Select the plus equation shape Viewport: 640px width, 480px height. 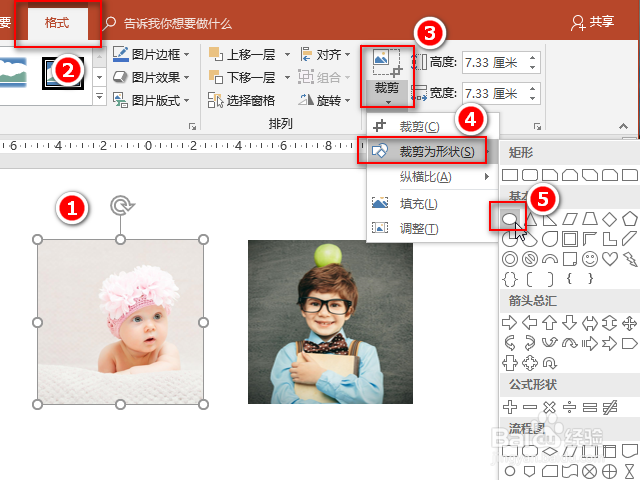coord(510,407)
